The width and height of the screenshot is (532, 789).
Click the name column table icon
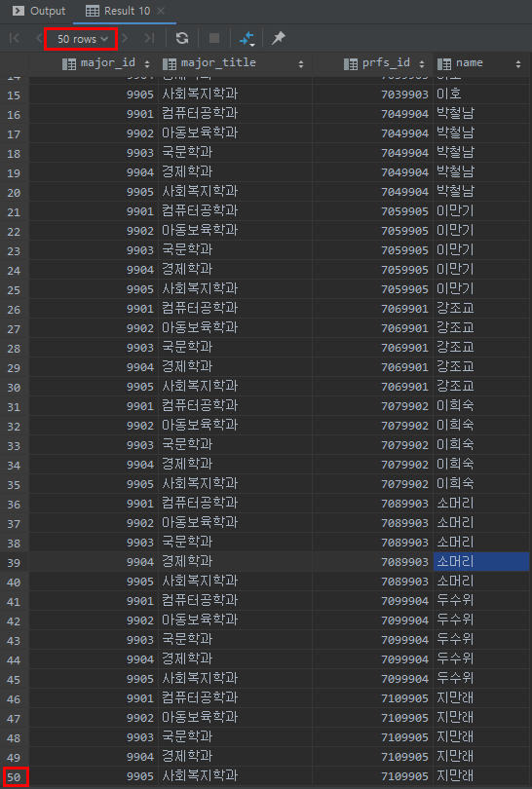(444, 64)
